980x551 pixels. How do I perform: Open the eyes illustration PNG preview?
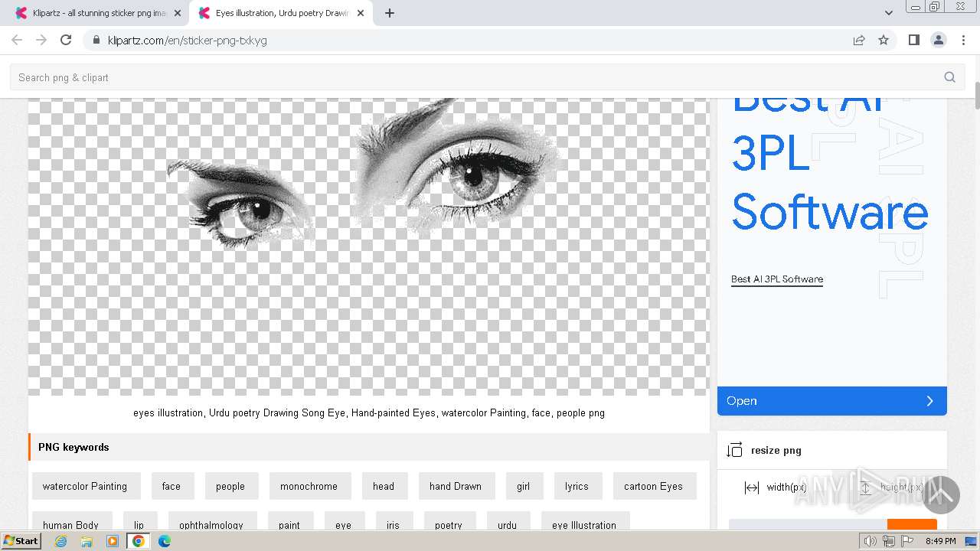tap(369, 246)
